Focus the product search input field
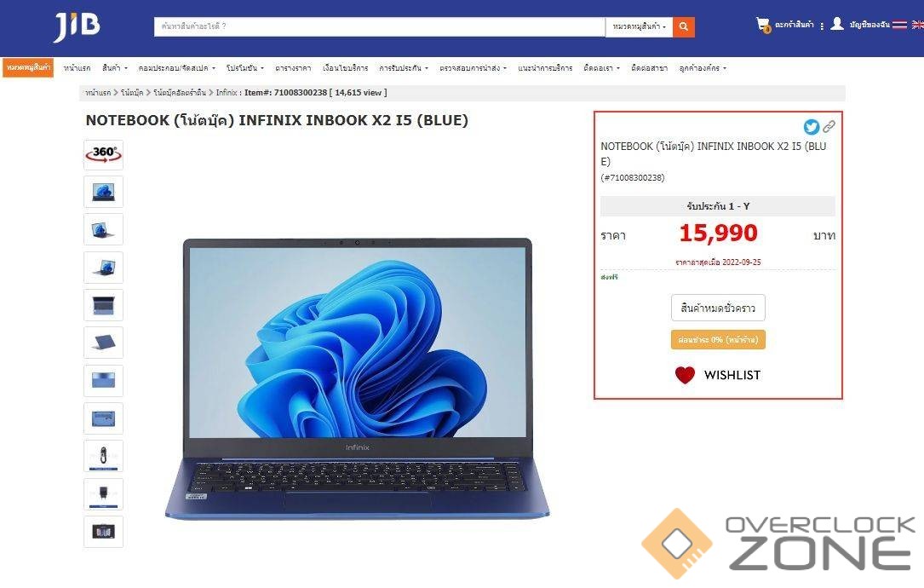 380,26
